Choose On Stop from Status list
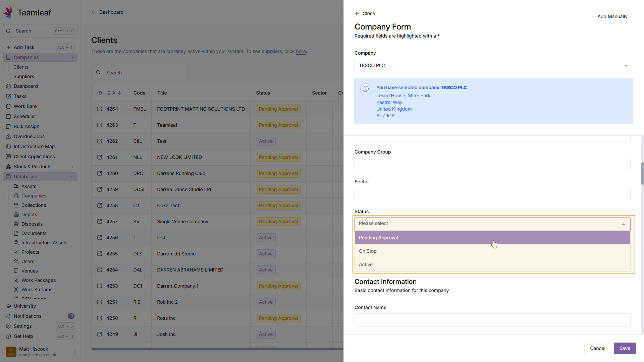 coord(368,251)
